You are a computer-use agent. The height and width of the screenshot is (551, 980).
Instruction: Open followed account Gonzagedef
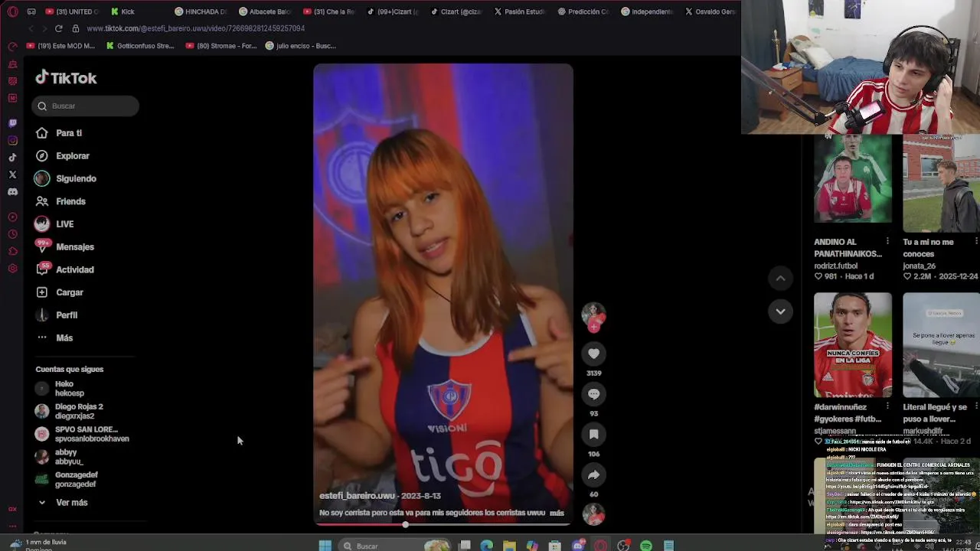pos(67,480)
